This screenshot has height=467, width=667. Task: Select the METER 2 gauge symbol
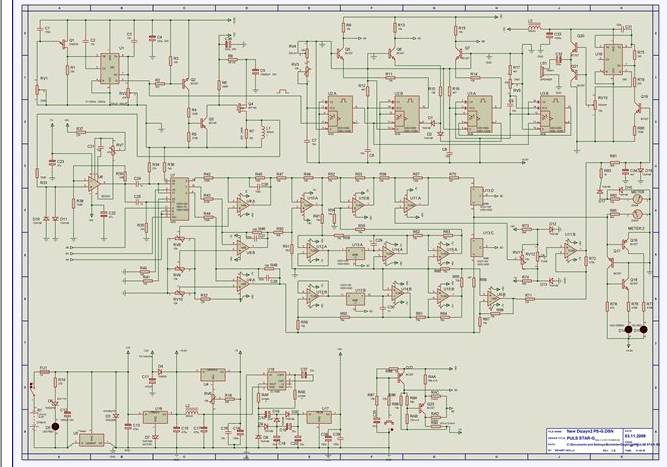tap(637, 215)
